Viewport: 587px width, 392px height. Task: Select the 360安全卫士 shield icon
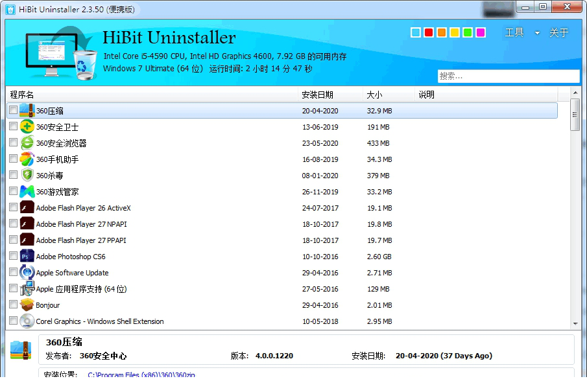pyautogui.click(x=27, y=126)
